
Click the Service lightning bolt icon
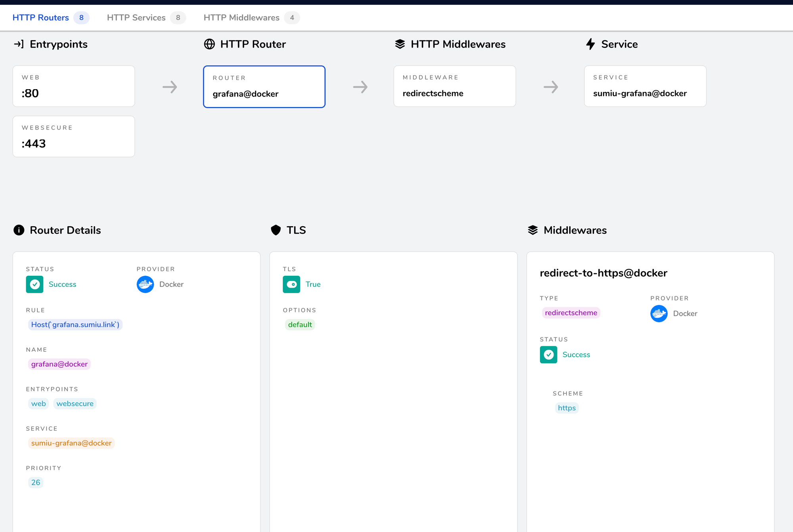pos(590,44)
